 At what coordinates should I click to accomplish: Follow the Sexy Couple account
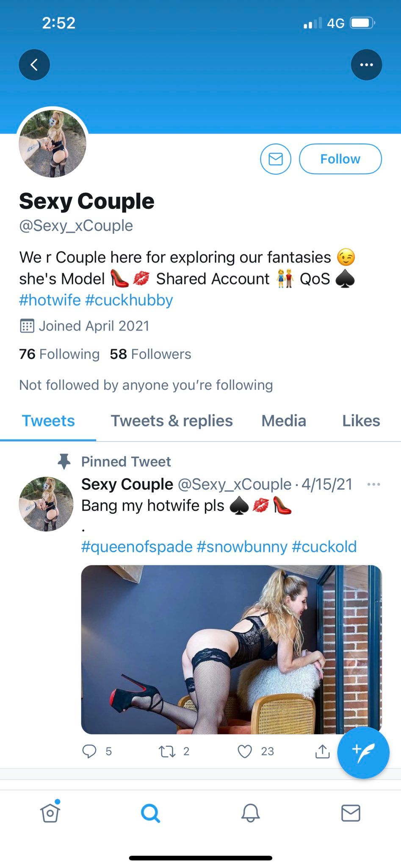340,159
